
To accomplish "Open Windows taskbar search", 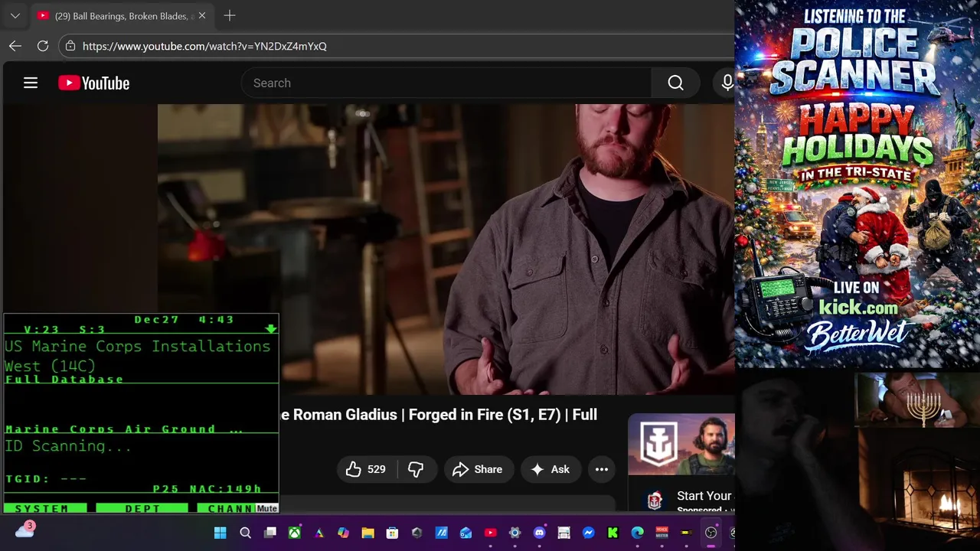I will point(245,533).
